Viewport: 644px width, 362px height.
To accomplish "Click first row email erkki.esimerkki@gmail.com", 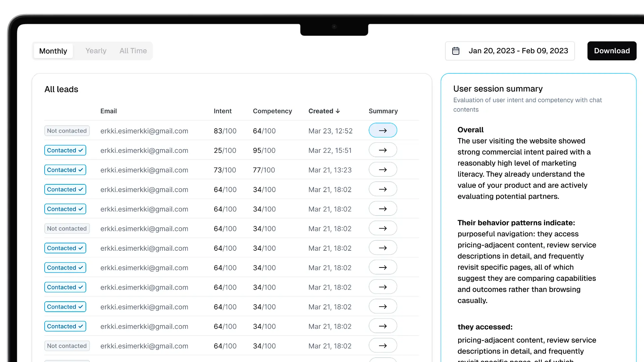I will click(144, 131).
